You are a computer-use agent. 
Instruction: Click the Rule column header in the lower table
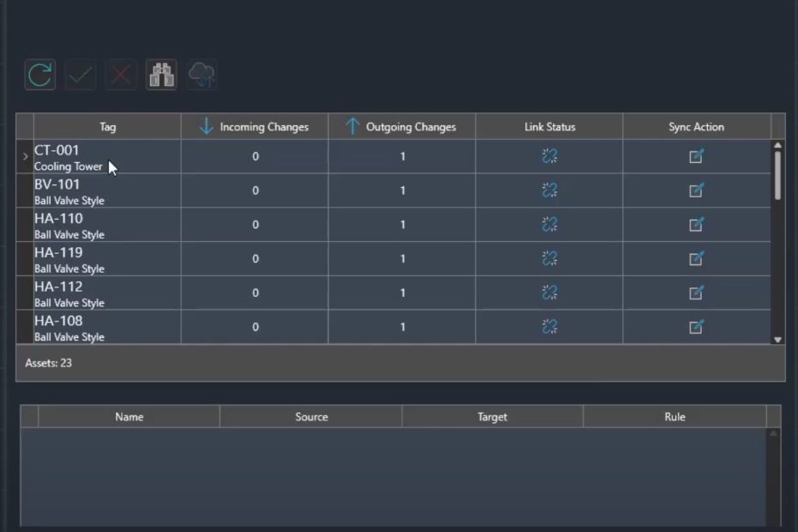click(x=674, y=417)
